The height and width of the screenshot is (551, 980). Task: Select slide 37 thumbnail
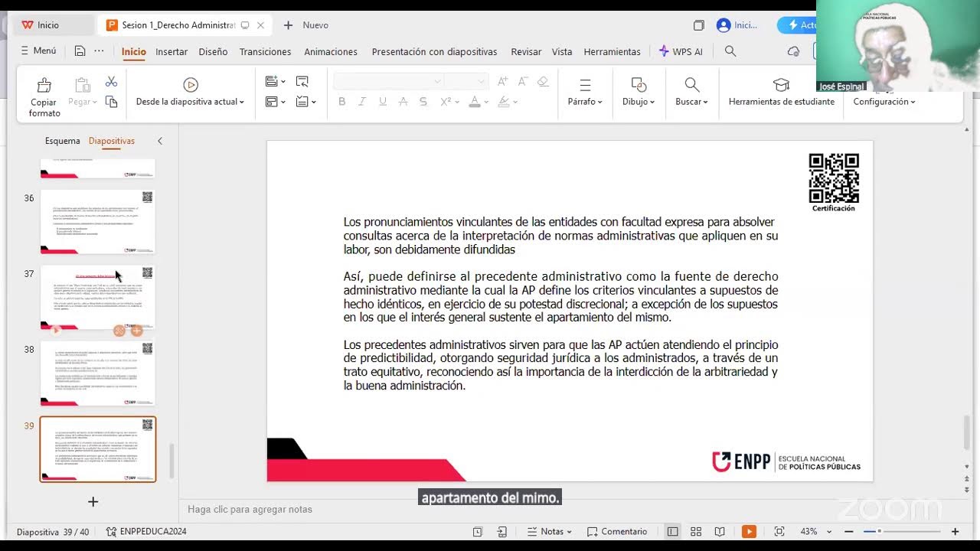pyautogui.click(x=97, y=298)
